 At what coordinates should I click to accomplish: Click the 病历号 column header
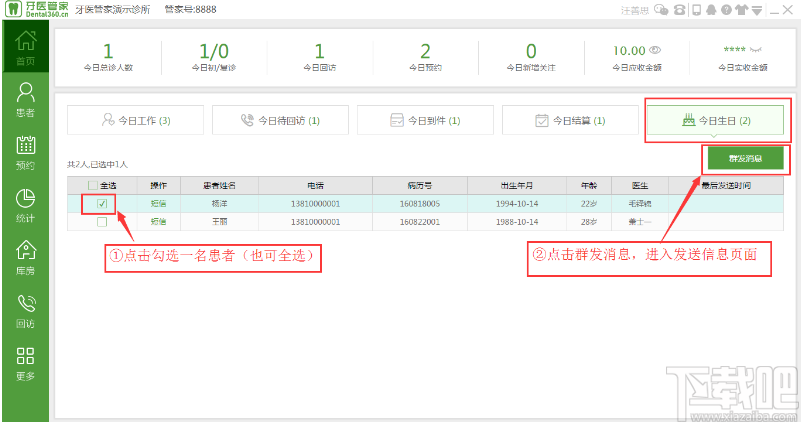pyautogui.click(x=420, y=185)
